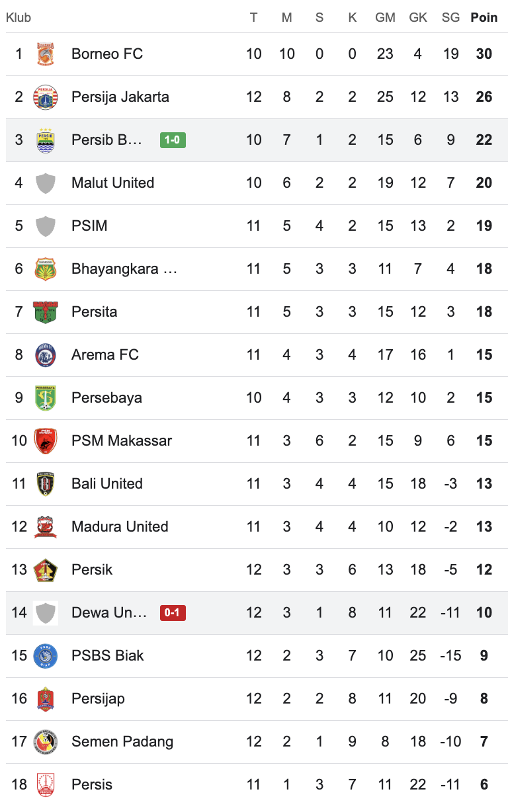Click the Semen Padang round logo

pos(46,741)
